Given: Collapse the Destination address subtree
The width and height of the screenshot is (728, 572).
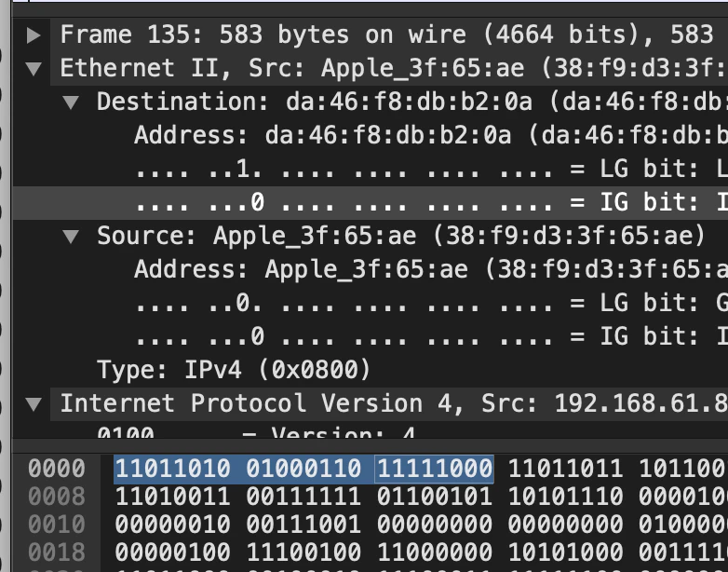Looking at the screenshot, I should (x=71, y=102).
